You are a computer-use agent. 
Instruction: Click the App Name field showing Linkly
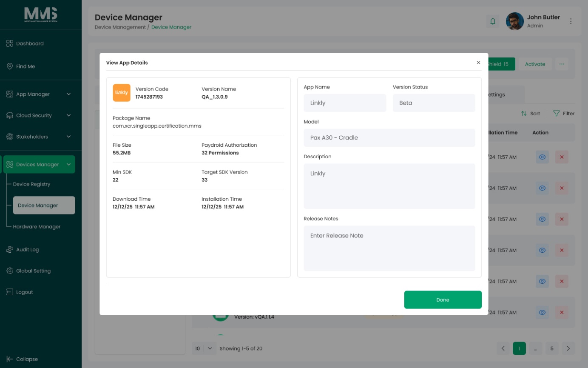pos(345,103)
